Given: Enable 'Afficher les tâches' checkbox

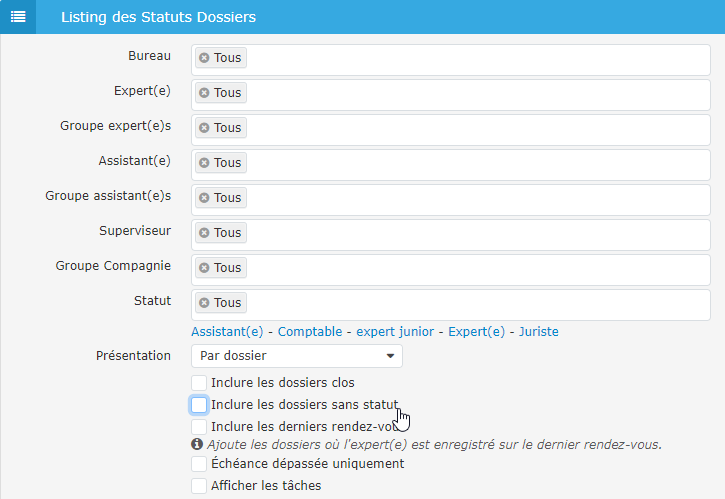Looking at the screenshot, I should [x=199, y=486].
